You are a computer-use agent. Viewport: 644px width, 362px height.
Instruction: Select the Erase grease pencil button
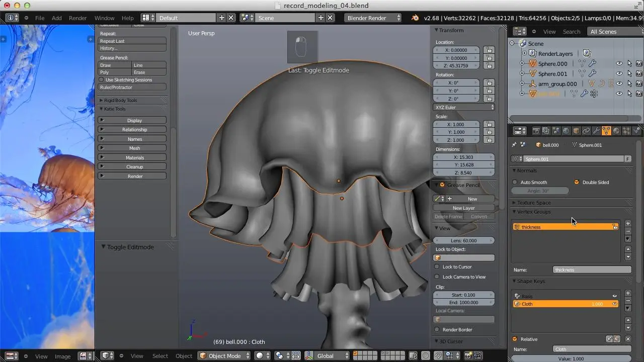click(149, 72)
